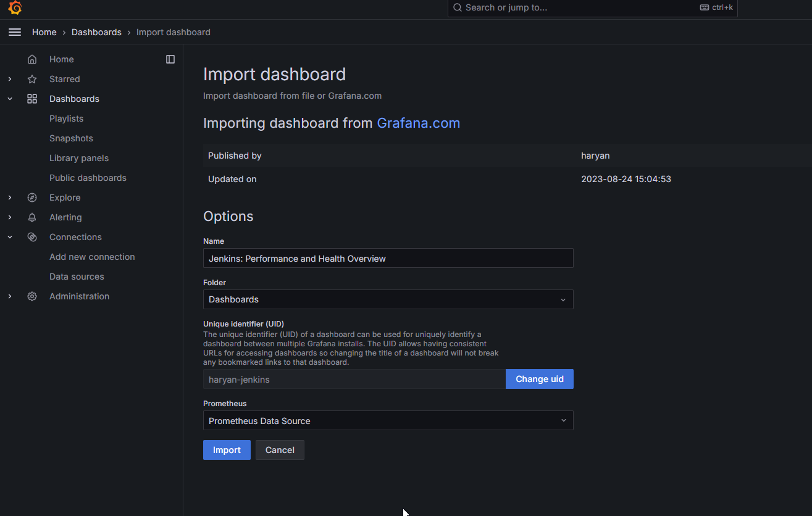Open the Prometheus data source dropdown

[x=388, y=421]
